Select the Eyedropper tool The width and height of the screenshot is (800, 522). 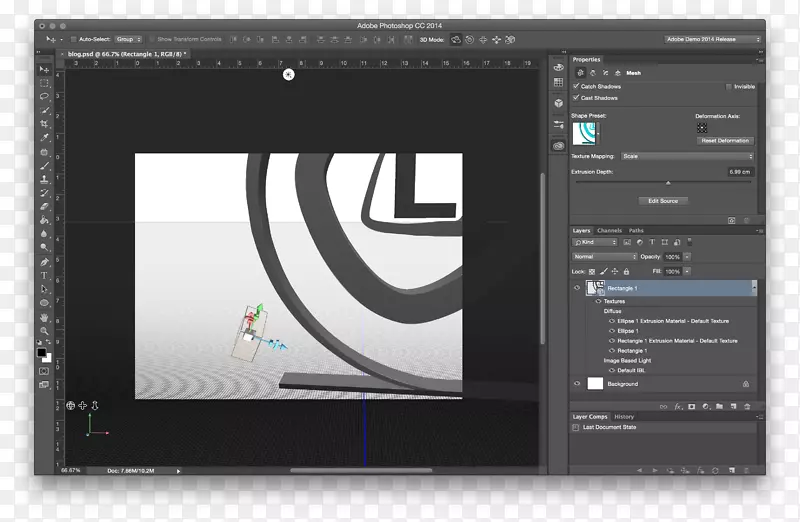tap(44, 138)
